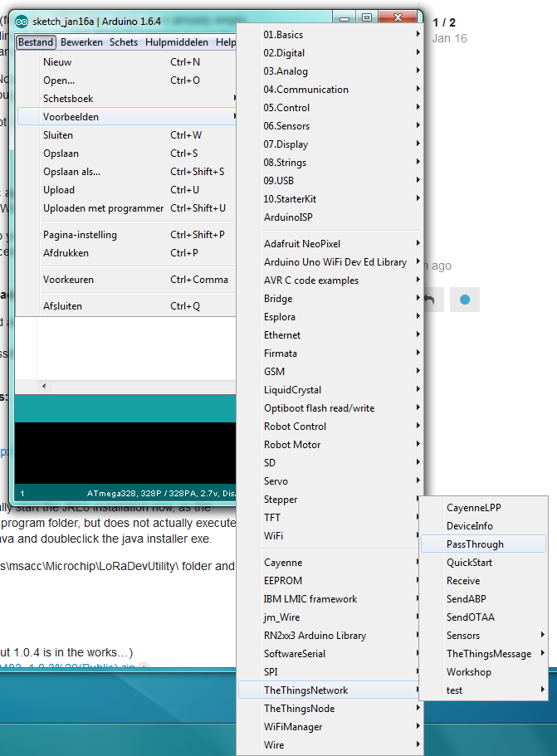Expand 04.Communication examples

[x=330, y=90]
